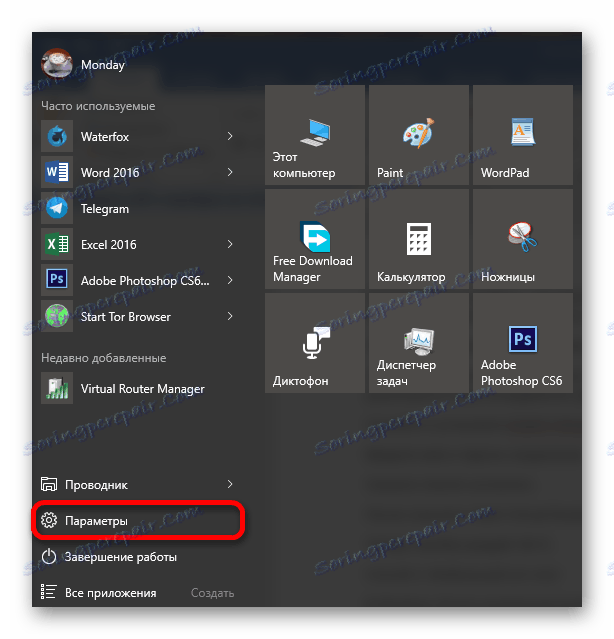The height and width of the screenshot is (639, 614).
Task: Click the Завершение работы power icon
Action: point(49,556)
